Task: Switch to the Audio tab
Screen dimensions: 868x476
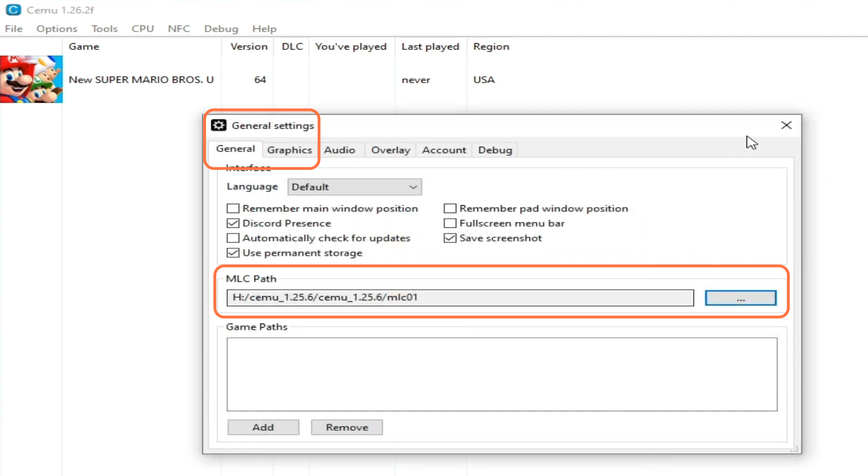Action: (340, 150)
